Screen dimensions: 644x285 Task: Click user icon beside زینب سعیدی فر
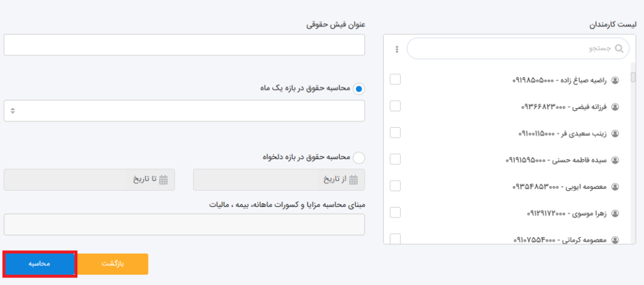click(615, 133)
